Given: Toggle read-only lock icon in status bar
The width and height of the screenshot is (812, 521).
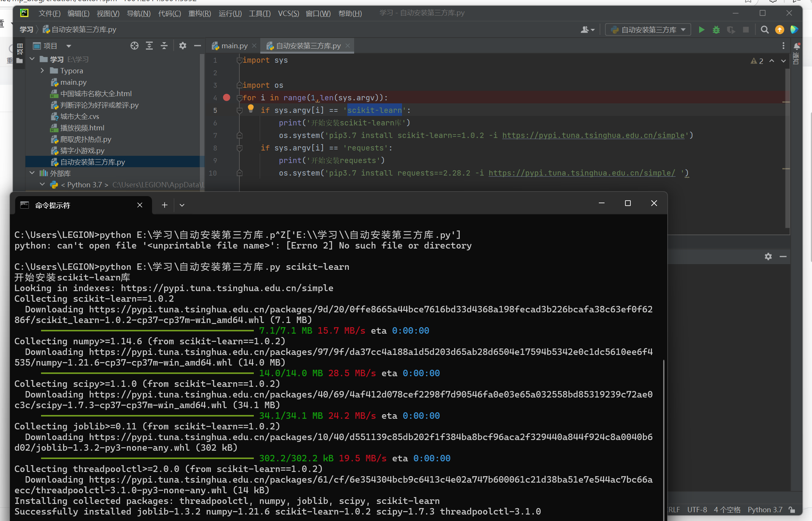Looking at the screenshot, I should [792, 510].
